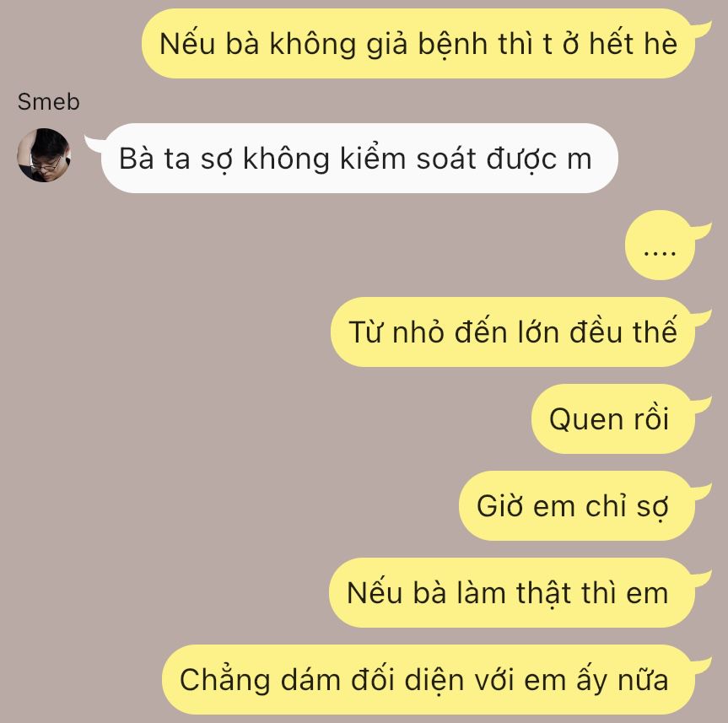Click the word 'kiểm' in Smeb's white bubble
This screenshot has width=728, height=723.
tap(373, 158)
